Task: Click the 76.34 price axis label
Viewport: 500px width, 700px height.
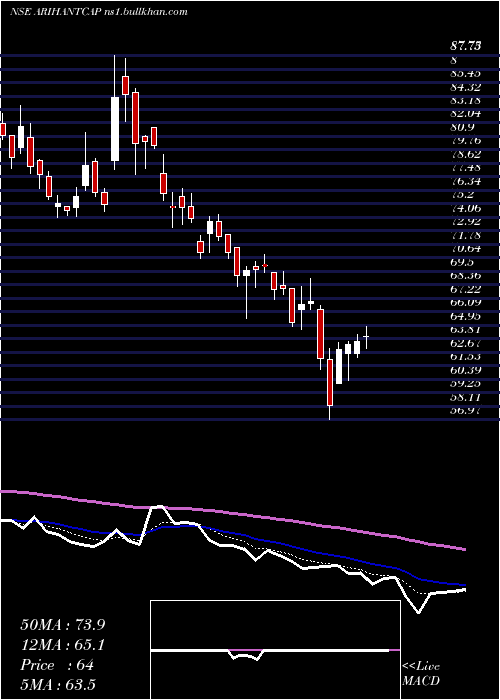Action: click(x=465, y=181)
